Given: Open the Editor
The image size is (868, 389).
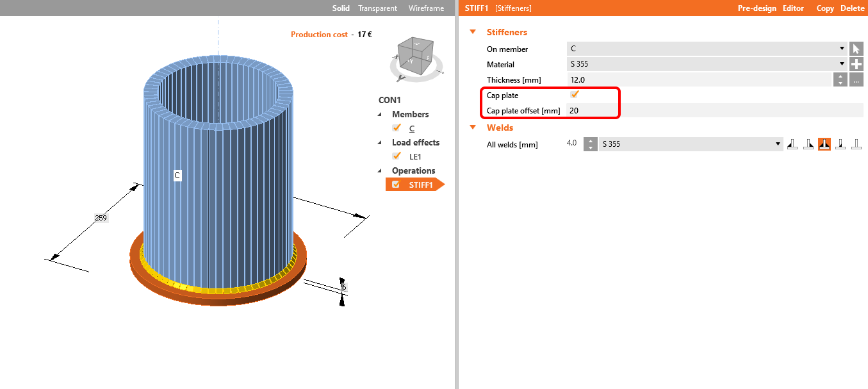Looking at the screenshot, I should [793, 8].
